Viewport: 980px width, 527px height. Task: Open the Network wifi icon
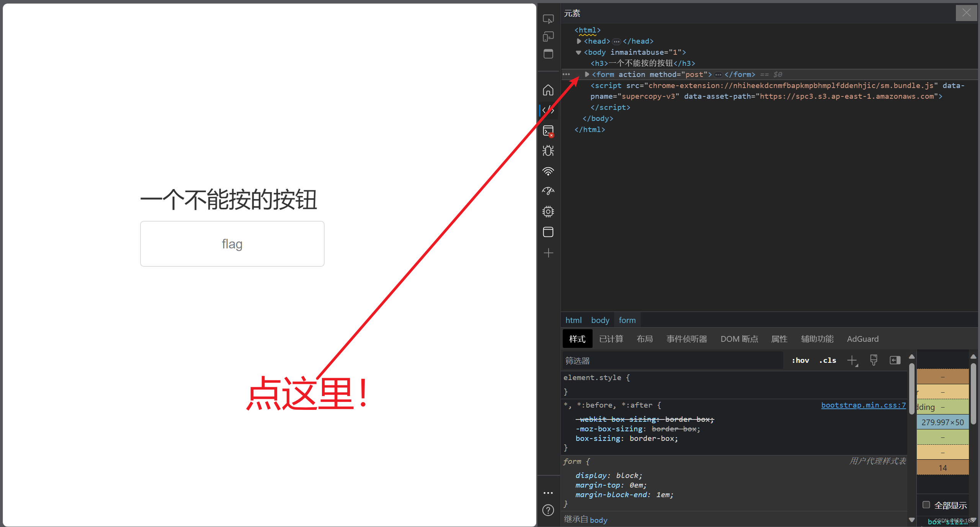(548, 171)
